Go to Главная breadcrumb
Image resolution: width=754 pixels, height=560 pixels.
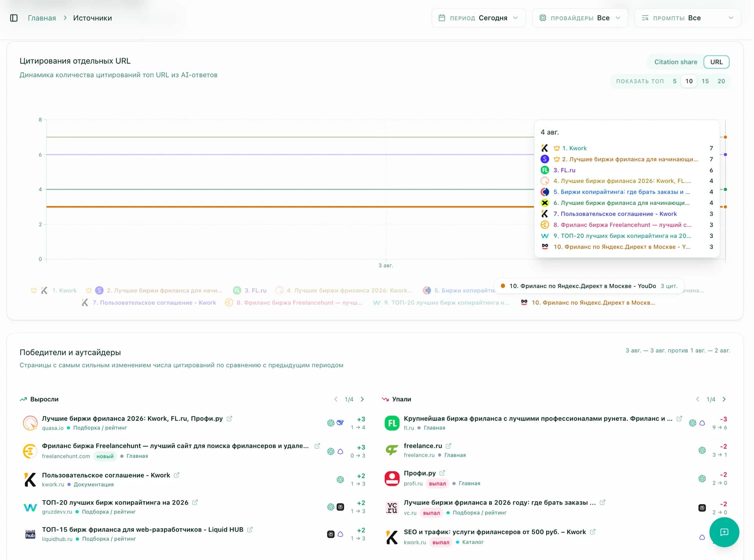[x=42, y=18]
